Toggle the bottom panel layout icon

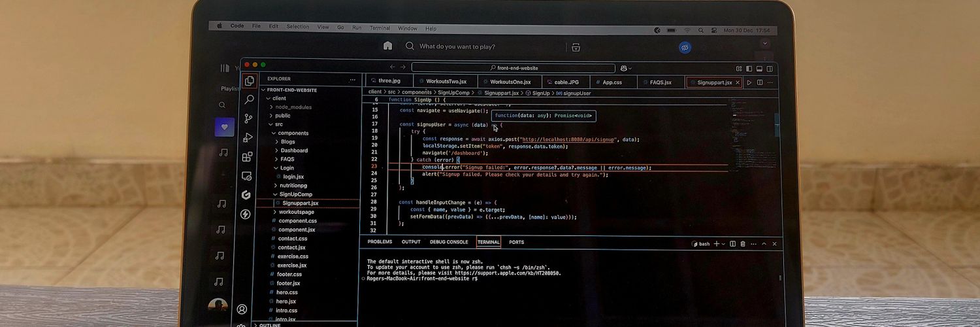pos(759,69)
